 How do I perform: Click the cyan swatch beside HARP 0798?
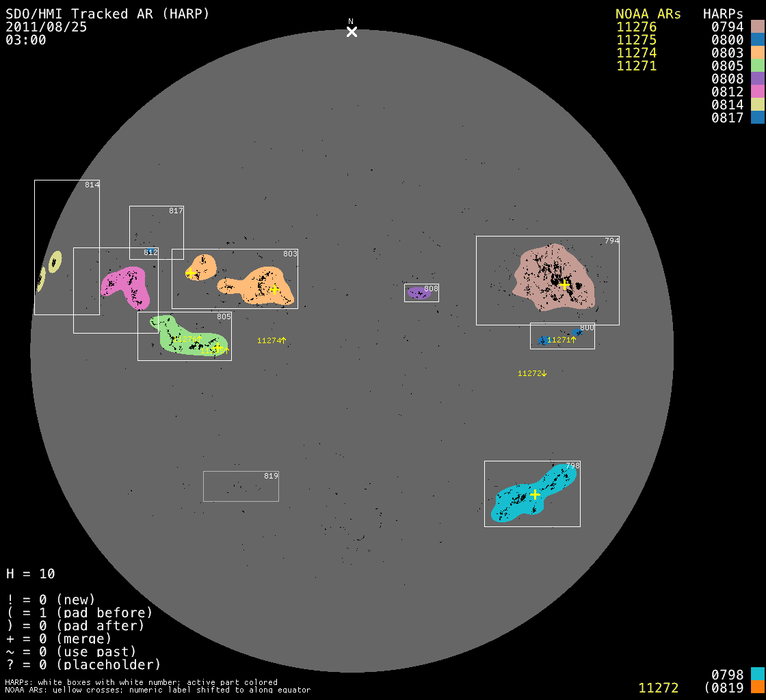(x=757, y=675)
